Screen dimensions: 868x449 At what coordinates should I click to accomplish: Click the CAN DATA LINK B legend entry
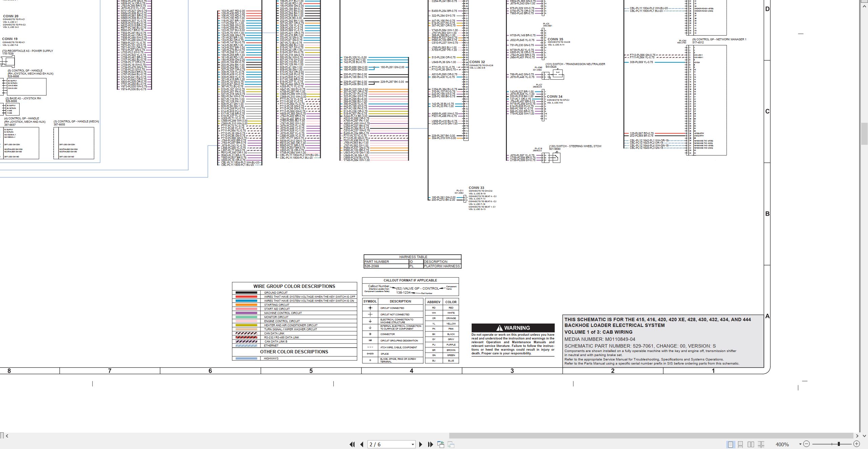[276, 341]
